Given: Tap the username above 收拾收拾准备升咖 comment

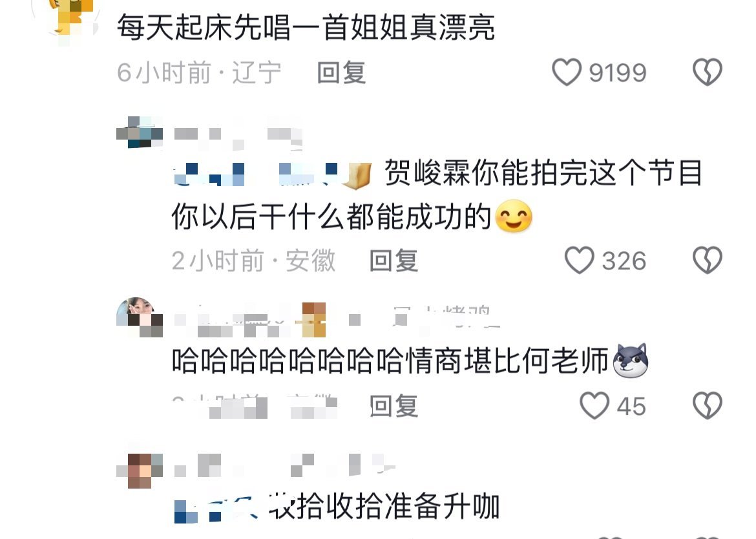Looking at the screenshot, I should click(284, 466).
